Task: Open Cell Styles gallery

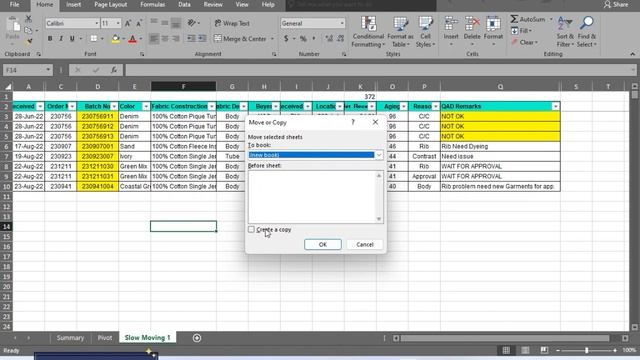Action: click(x=425, y=32)
